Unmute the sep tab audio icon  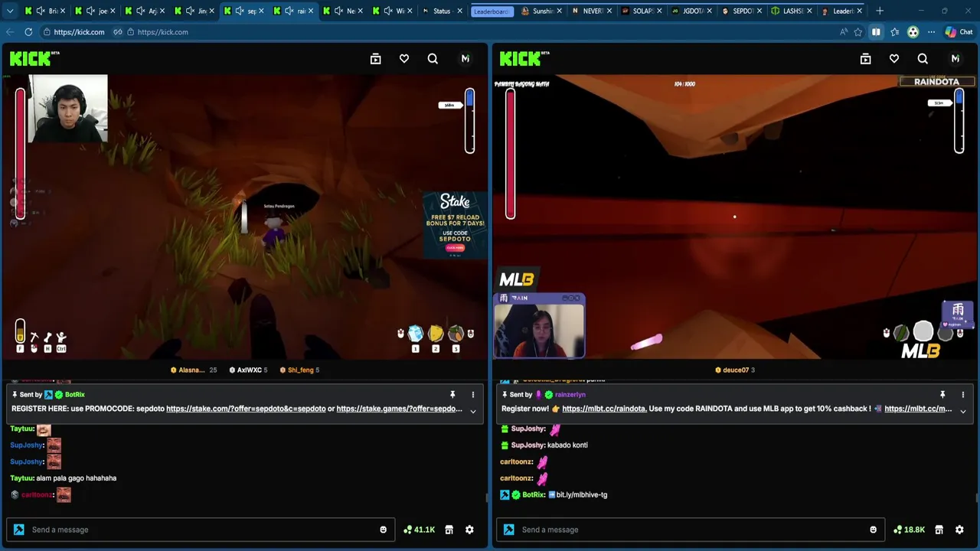pyautogui.click(x=240, y=11)
